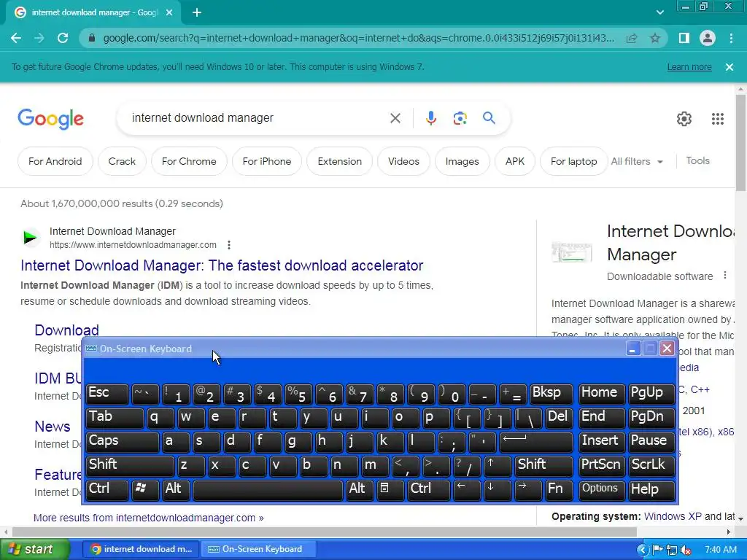Toggle the right Ctrl key on the On-Screen Keyboard
The image size is (747, 560).
(x=428, y=490)
